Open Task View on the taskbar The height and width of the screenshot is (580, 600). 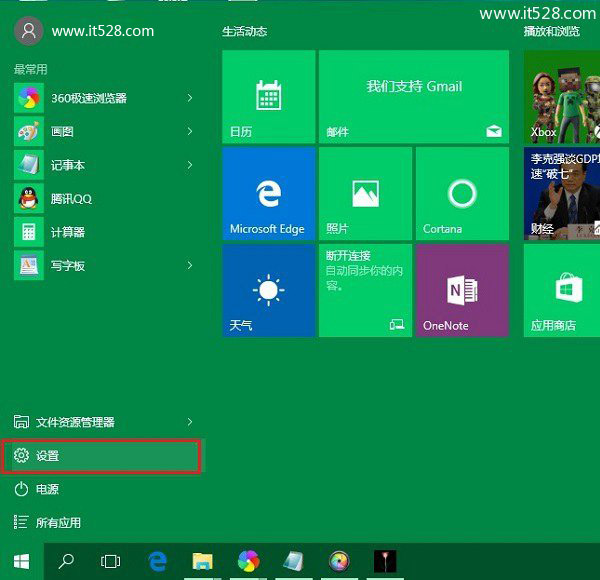tap(111, 562)
